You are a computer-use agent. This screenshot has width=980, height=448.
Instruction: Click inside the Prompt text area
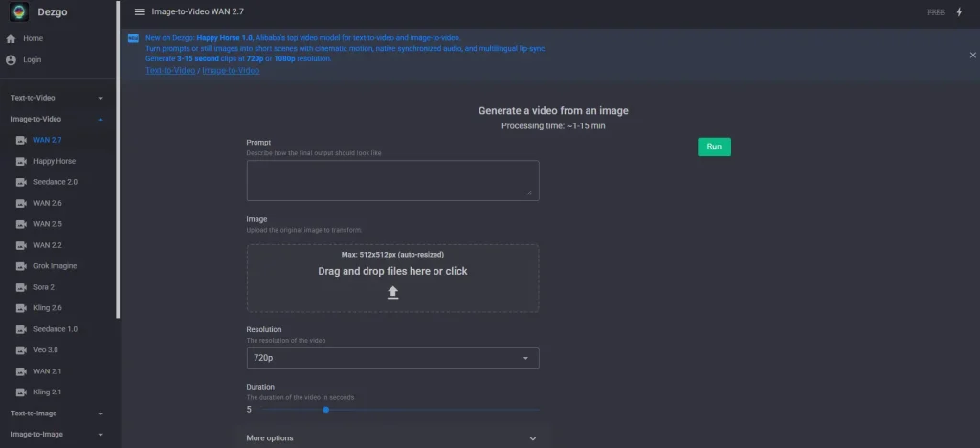tap(392, 181)
